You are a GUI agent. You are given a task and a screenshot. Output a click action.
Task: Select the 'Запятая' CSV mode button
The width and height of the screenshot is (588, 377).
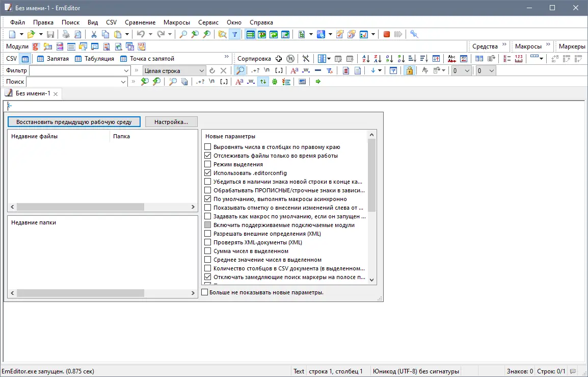tap(53, 59)
